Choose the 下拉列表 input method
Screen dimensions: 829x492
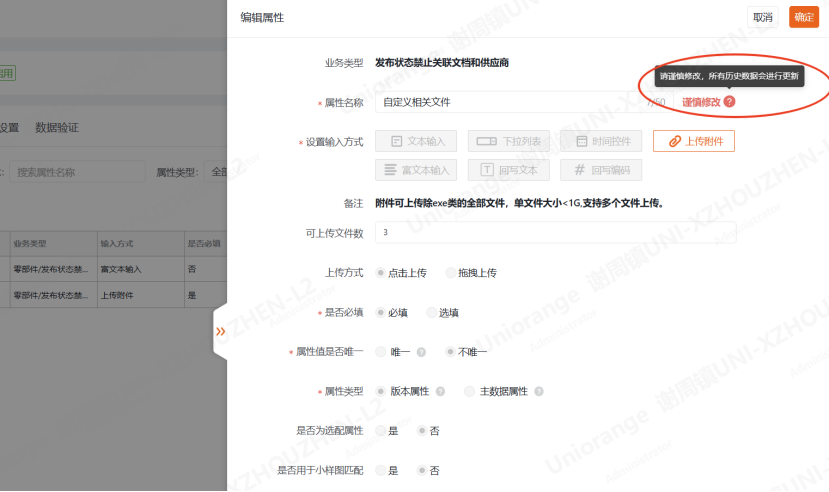point(508,141)
